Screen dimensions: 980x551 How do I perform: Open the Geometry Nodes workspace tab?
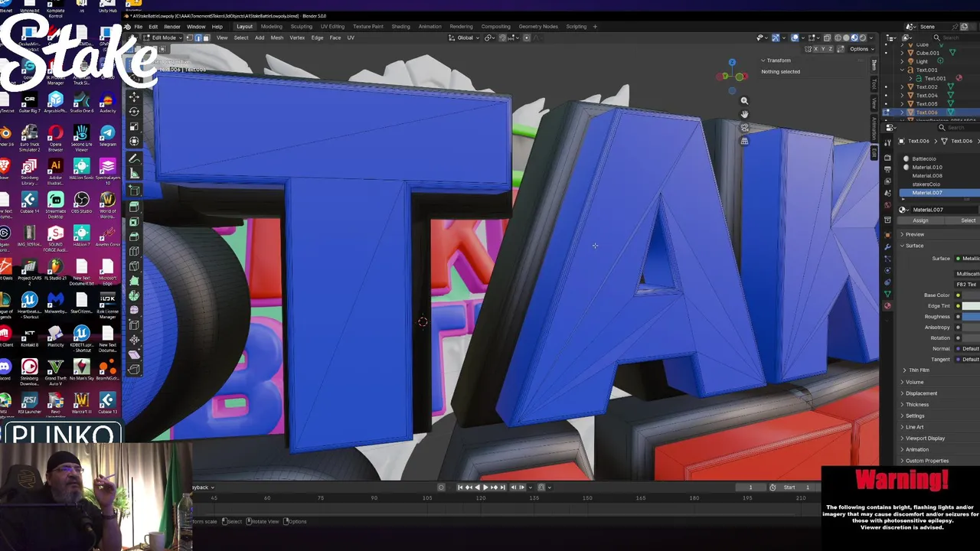point(538,27)
